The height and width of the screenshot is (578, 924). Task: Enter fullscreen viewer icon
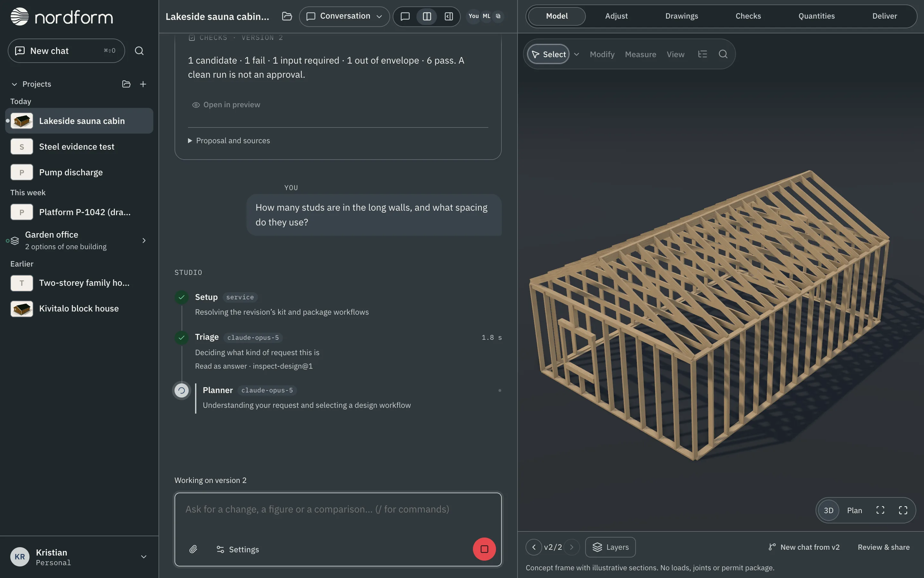pos(903,510)
